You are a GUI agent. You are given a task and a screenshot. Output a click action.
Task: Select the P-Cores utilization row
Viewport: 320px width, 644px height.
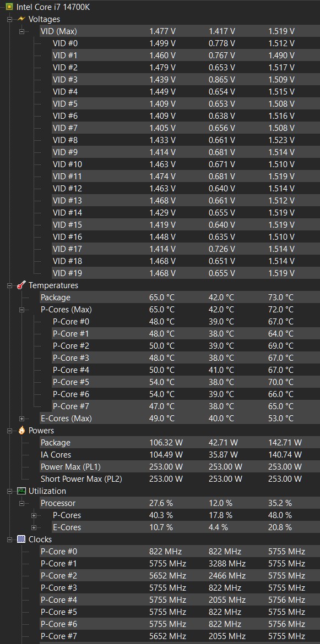click(186, 515)
